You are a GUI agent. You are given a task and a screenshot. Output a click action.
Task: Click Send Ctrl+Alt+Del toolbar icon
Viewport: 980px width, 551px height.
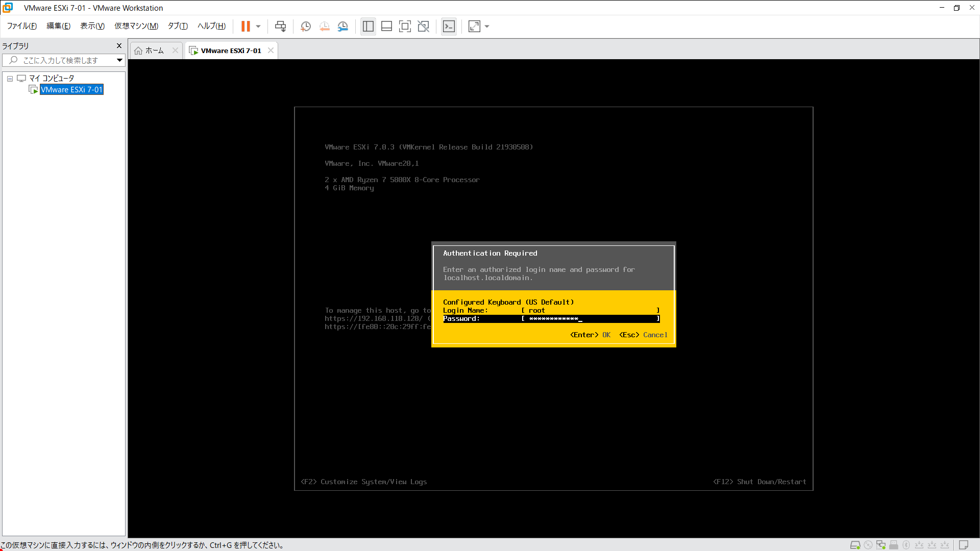point(280,26)
